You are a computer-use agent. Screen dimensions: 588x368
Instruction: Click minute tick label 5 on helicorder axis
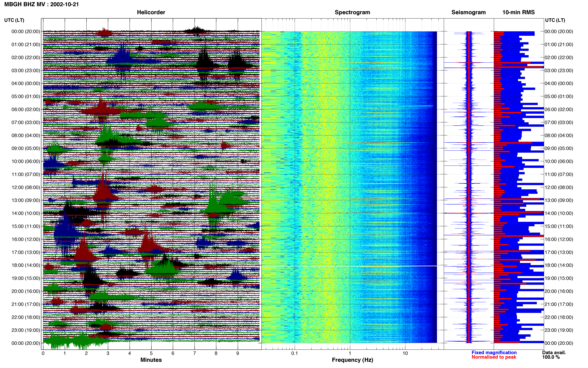(151, 353)
